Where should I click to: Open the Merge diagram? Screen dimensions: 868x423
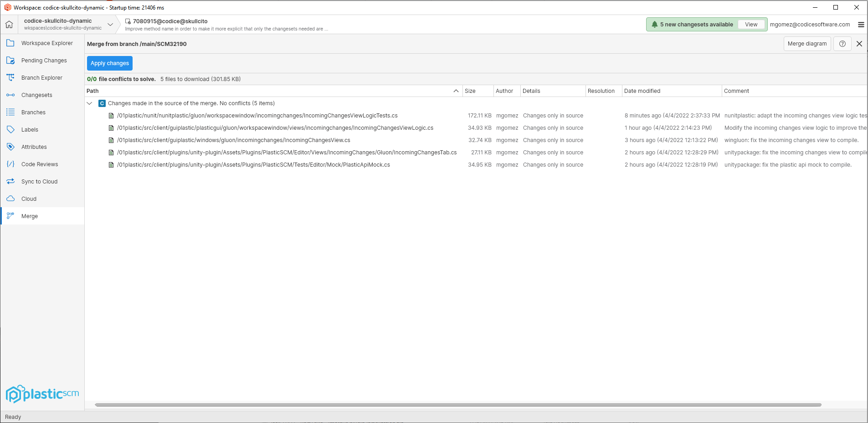[806, 43]
